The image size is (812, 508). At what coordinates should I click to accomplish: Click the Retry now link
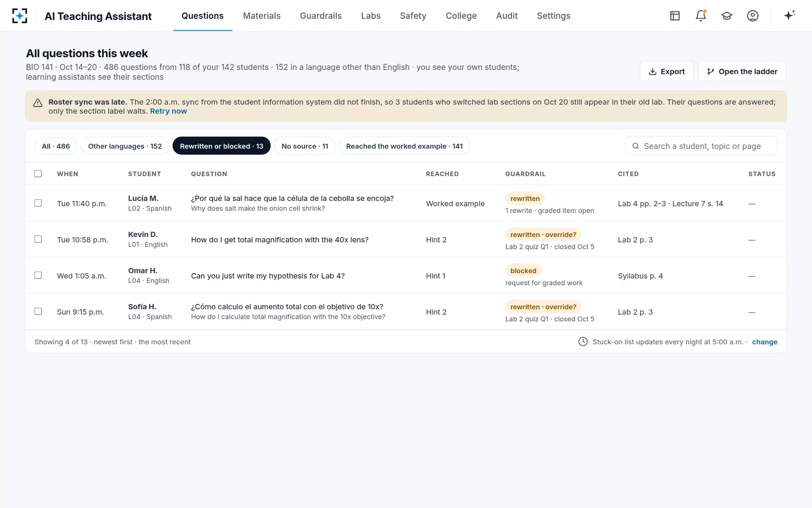(169, 111)
